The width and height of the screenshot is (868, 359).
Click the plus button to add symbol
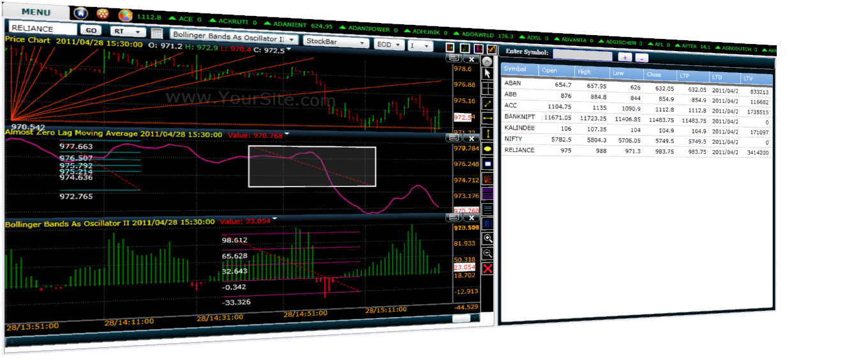(625, 57)
